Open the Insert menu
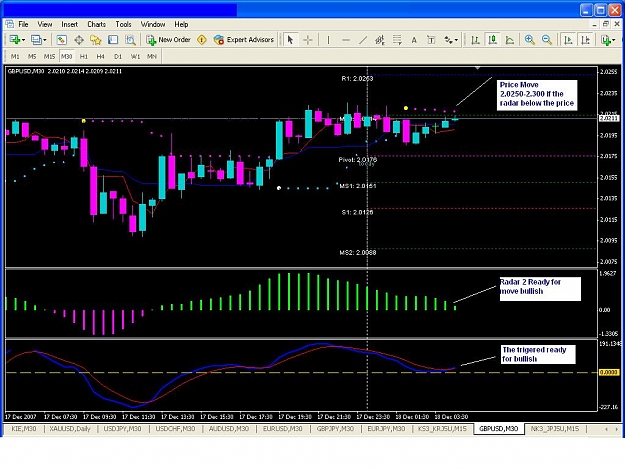 70,24
